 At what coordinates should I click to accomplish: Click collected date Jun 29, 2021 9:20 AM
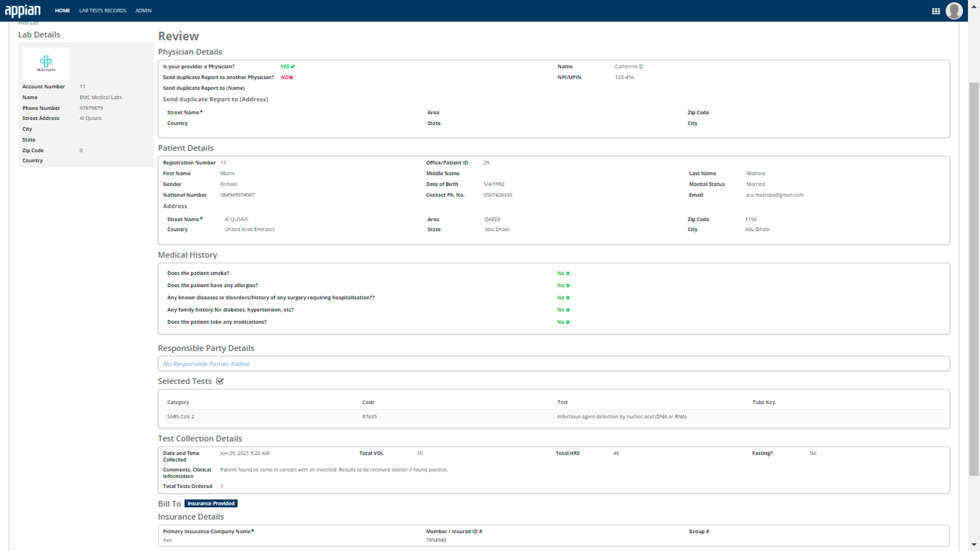tap(245, 453)
